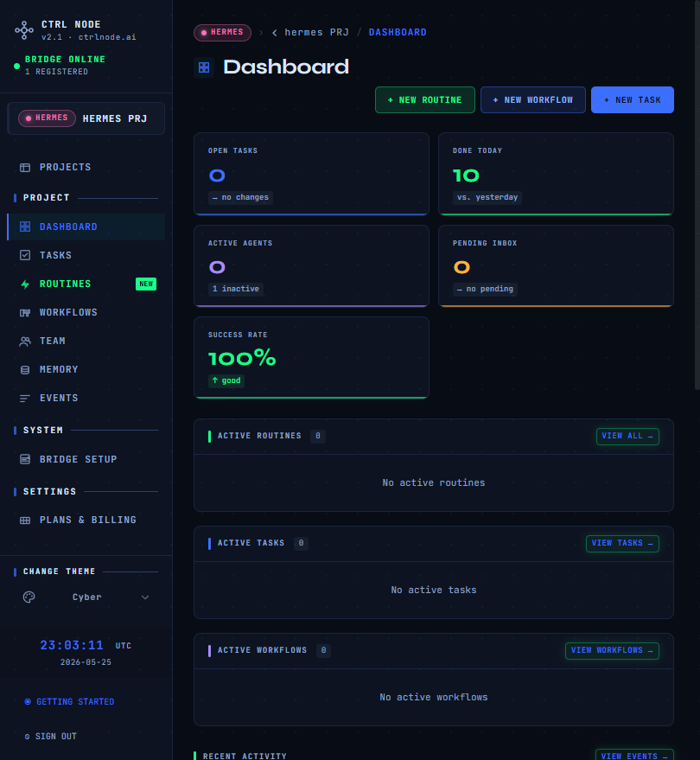Viewport: 700px width, 760px height.
Task: Click the Getting Started circle icon
Action: 28,701
